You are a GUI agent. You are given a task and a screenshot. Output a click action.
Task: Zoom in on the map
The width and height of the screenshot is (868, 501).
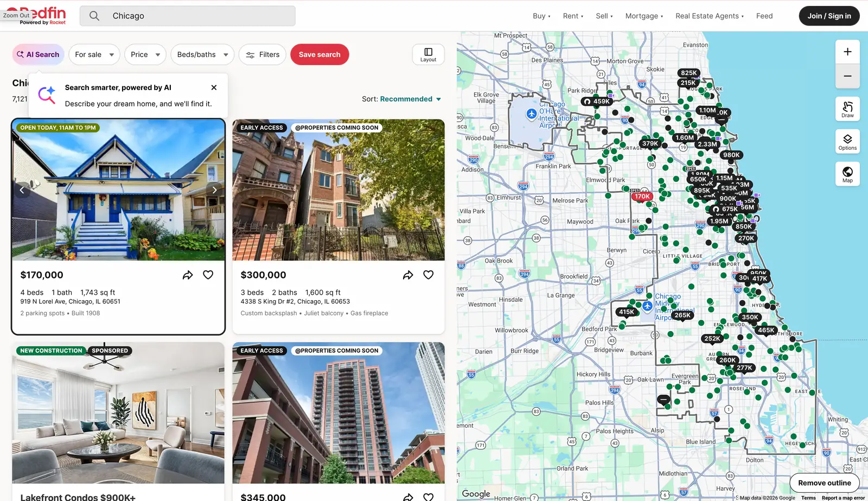(x=847, y=52)
